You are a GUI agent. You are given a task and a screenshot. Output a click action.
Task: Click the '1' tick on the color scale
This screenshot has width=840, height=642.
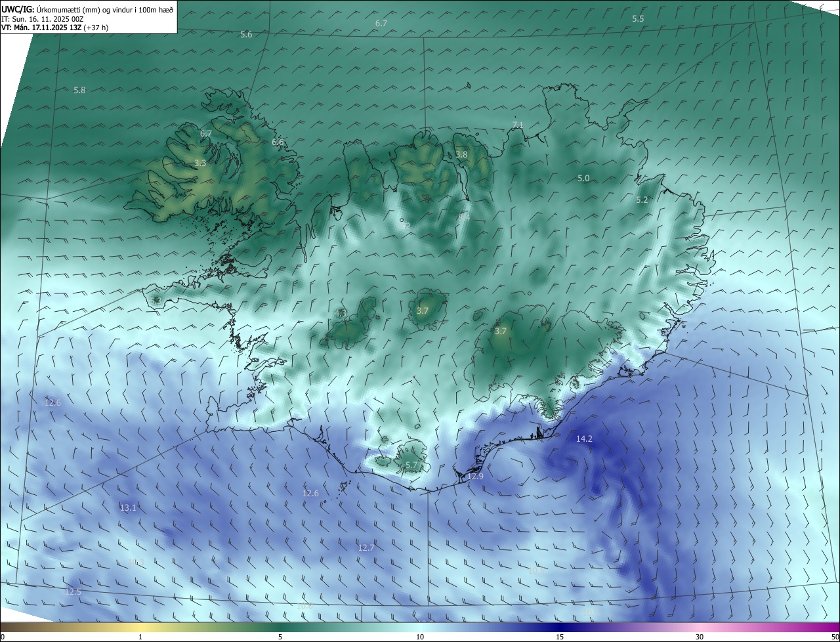pyautogui.click(x=140, y=637)
